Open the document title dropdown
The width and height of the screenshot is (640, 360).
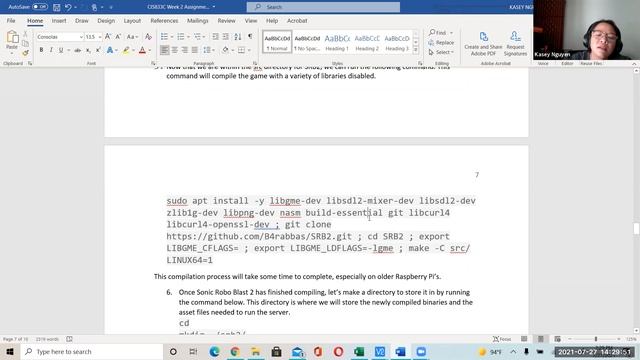214,7
